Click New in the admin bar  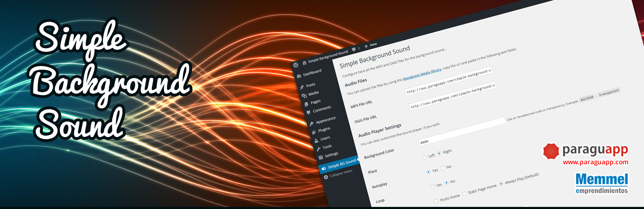(373, 44)
